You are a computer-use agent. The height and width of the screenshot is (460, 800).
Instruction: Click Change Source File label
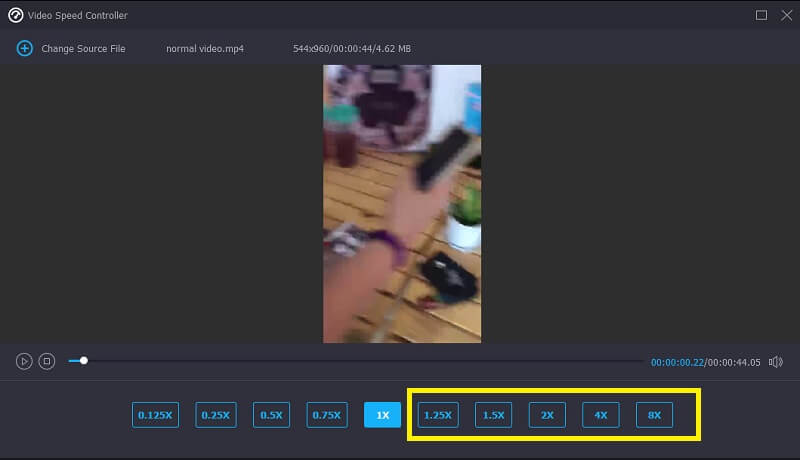(x=83, y=49)
